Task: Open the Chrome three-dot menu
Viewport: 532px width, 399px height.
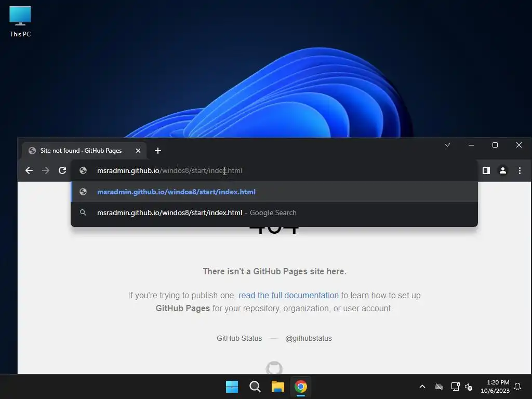Action: [x=520, y=170]
